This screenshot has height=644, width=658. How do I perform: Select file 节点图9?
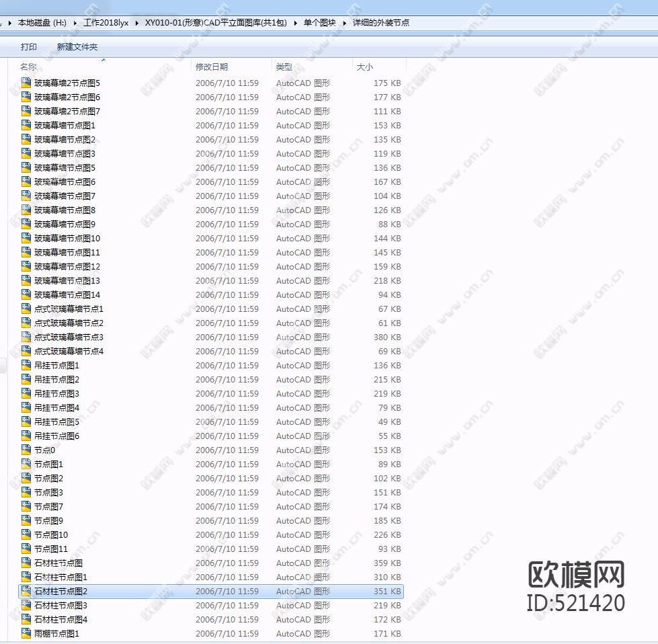(48, 520)
